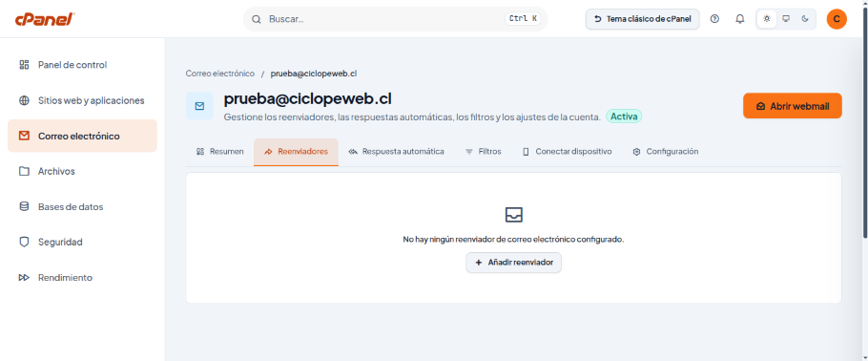
Task: Open the Conectar dispositivo tab
Action: [568, 152]
